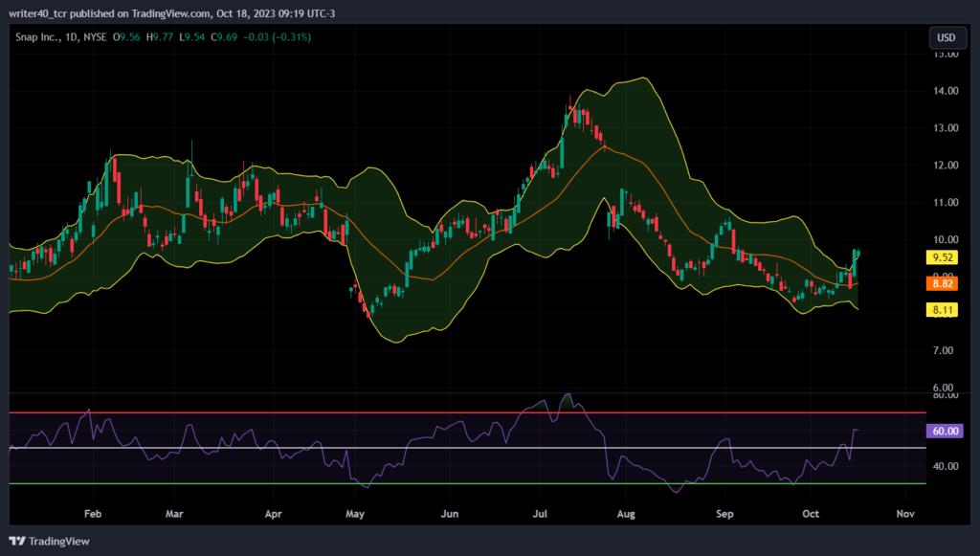This screenshot has width=980, height=556.
Task: Select the yellow 9.52 price label
Action: tap(943, 257)
